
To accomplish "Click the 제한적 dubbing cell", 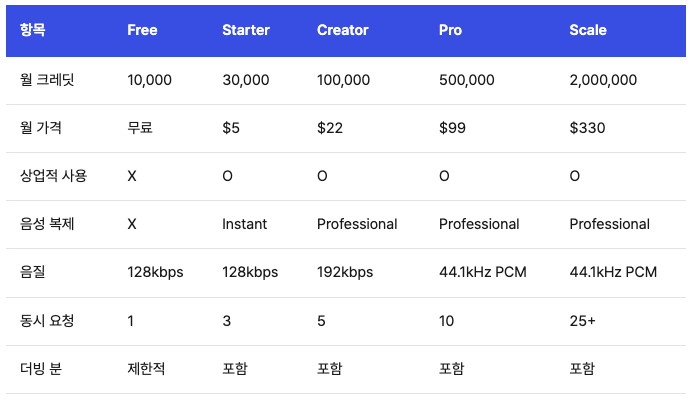I will pyautogui.click(x=146, y=369).
